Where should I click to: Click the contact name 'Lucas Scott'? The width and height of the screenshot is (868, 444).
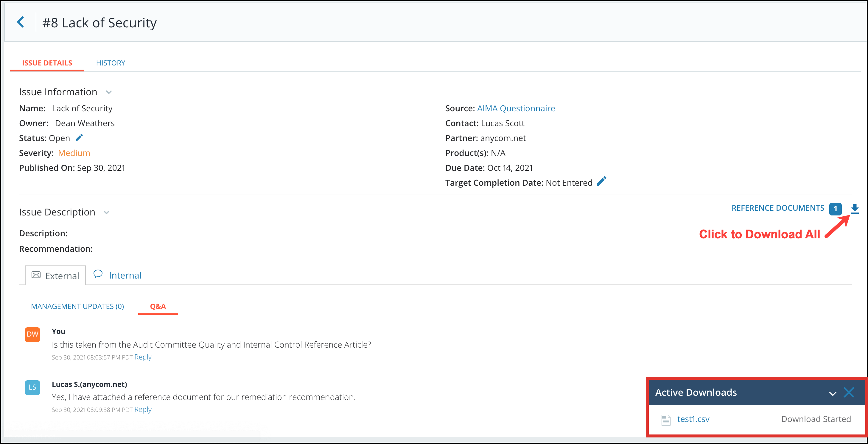503,123
